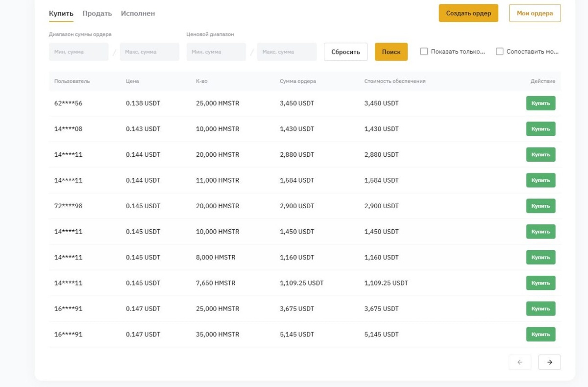This screenshot has width=588, height=387.
Task: Click user 62****56
Action: click(68, 103)
